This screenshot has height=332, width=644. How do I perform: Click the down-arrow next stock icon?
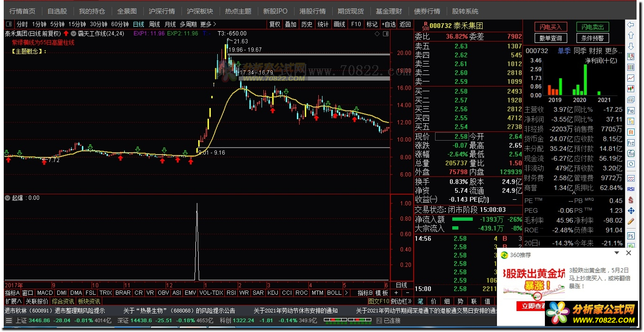[x=631, y=46]
